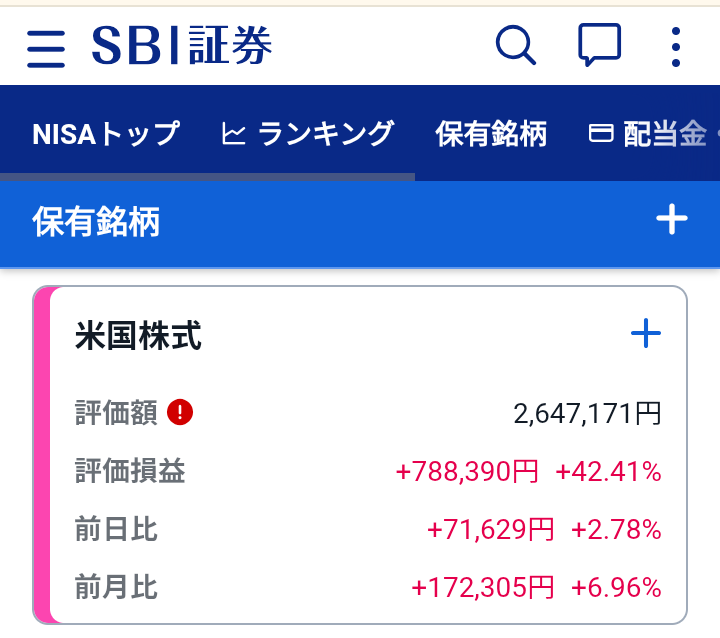The image size is (720, 638).
Task: Open the three-dot overflow menu
Action: pyautogui.click(x=675, y=46)
